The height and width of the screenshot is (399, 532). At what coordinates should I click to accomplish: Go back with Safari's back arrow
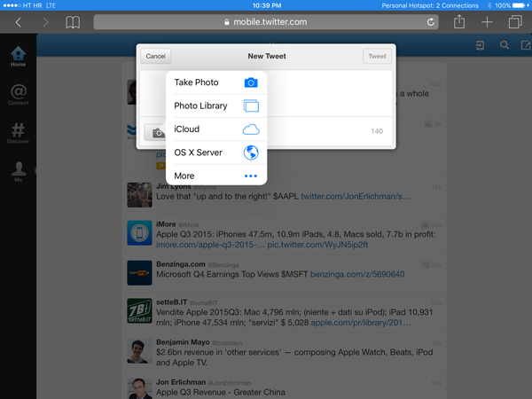coord(19,22)
